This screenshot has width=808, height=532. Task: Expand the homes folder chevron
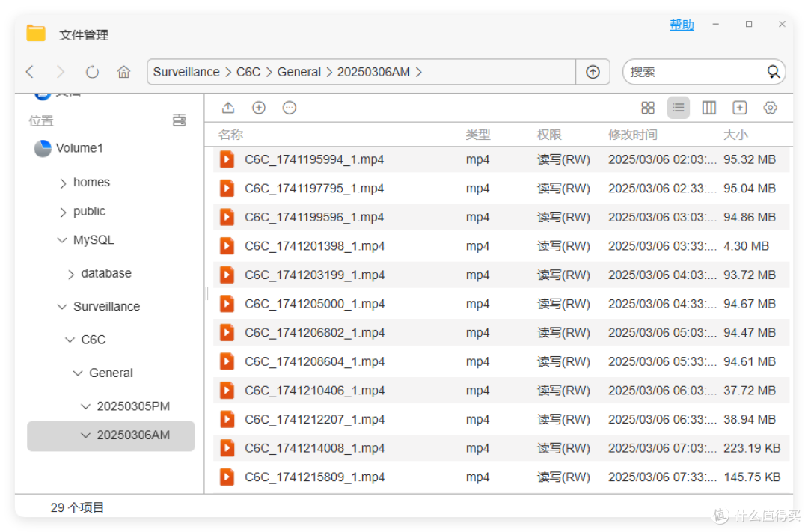click(63, 183)
